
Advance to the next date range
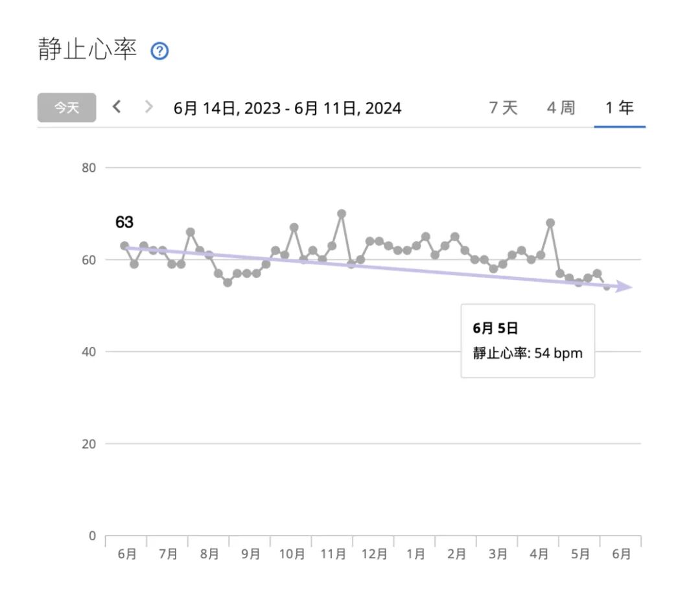coord(148,107)
